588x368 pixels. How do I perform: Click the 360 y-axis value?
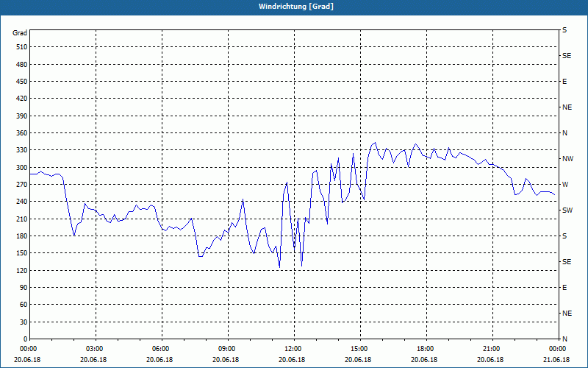pyautogui.click(x=22, y=133)
